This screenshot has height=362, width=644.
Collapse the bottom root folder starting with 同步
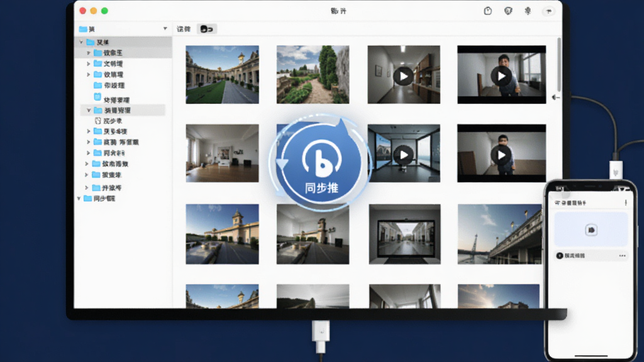(x=79, y=199)
